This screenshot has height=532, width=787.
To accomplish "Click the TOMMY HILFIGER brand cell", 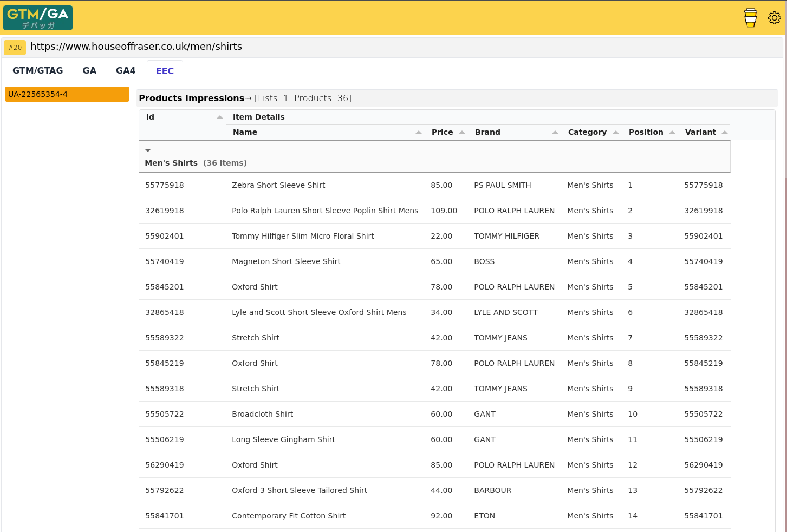I will pyautogui.click(x=506, y=236).
